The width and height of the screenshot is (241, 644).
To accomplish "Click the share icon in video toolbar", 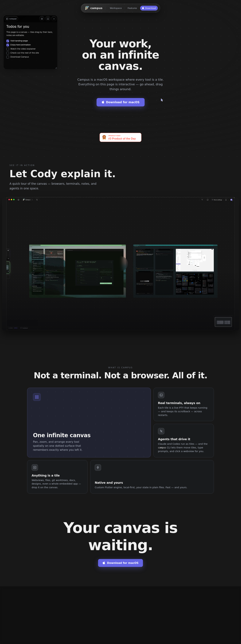I will (x=226, y=200).
